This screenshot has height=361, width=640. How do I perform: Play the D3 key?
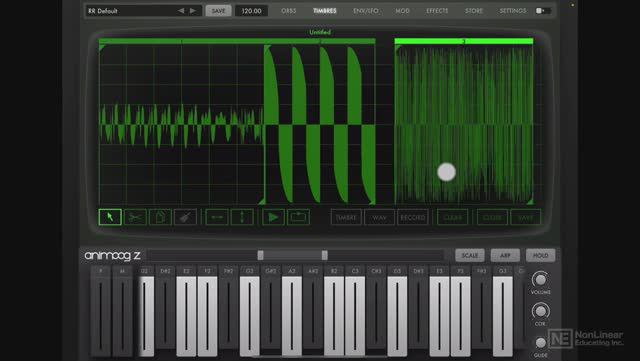[x=397, y=316]
